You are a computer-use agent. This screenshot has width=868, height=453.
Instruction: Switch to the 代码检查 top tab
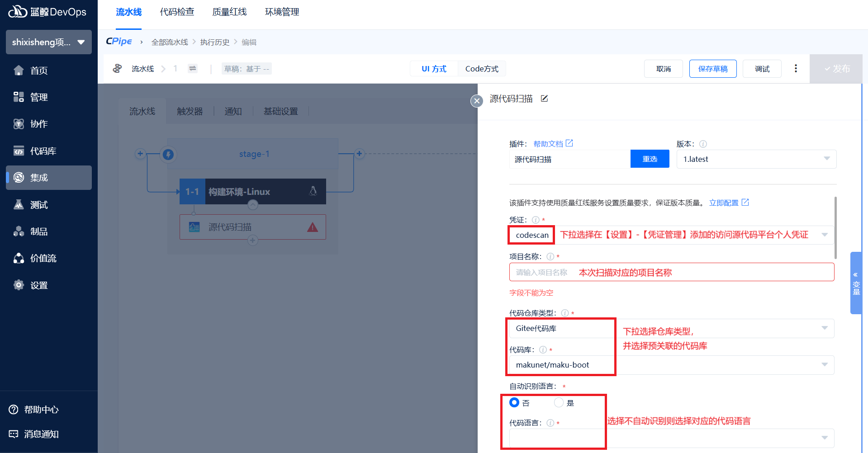[x=177, y=12]
